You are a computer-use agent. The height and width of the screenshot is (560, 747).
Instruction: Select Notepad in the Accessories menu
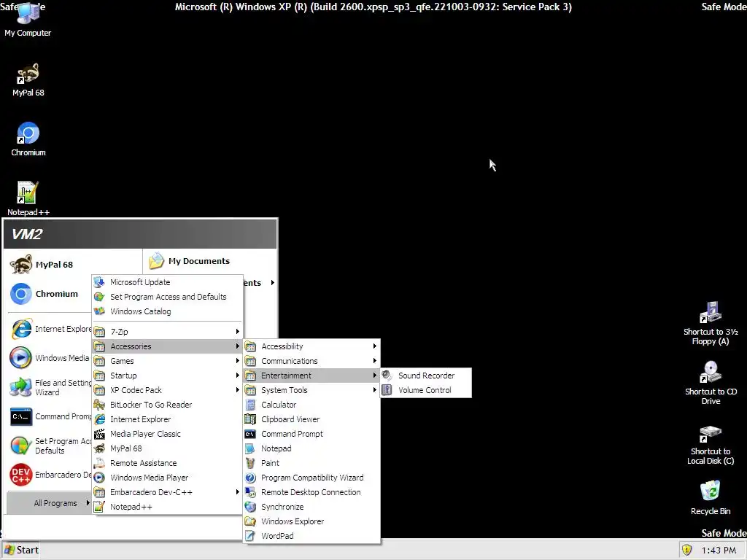coord(311,448)
